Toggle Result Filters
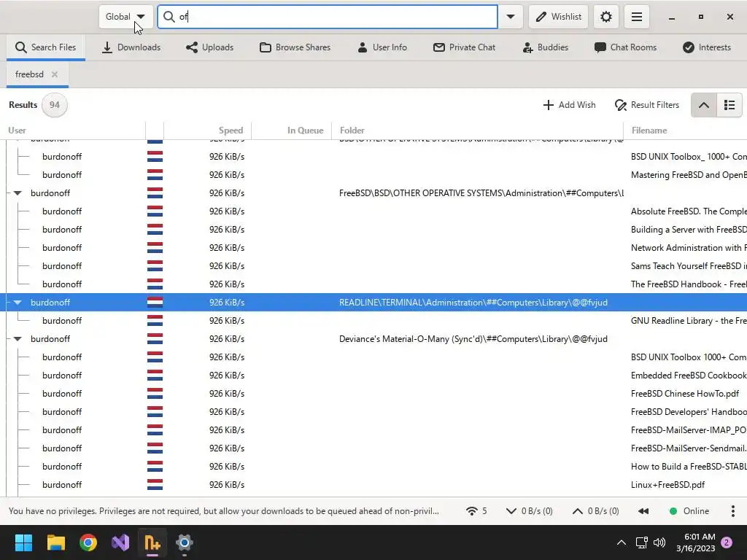Image resolution: width=747 pixels, height=560 pixels. coord(647,105)
